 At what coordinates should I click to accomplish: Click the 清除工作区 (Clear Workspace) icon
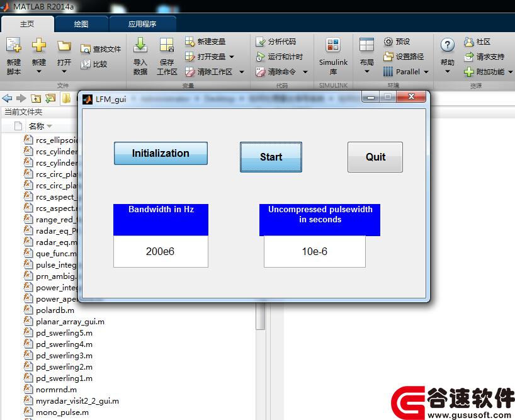[x=190, y=72]
